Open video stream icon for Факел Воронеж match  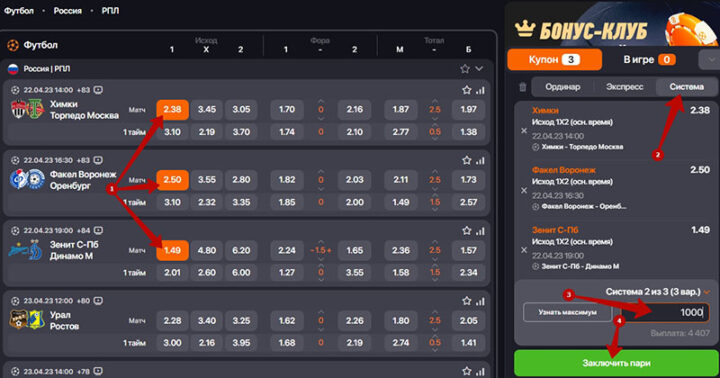tap(98, 160)
